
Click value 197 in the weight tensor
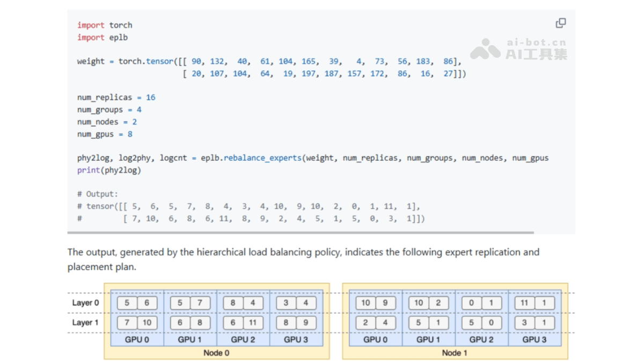[x=309, y=73]
